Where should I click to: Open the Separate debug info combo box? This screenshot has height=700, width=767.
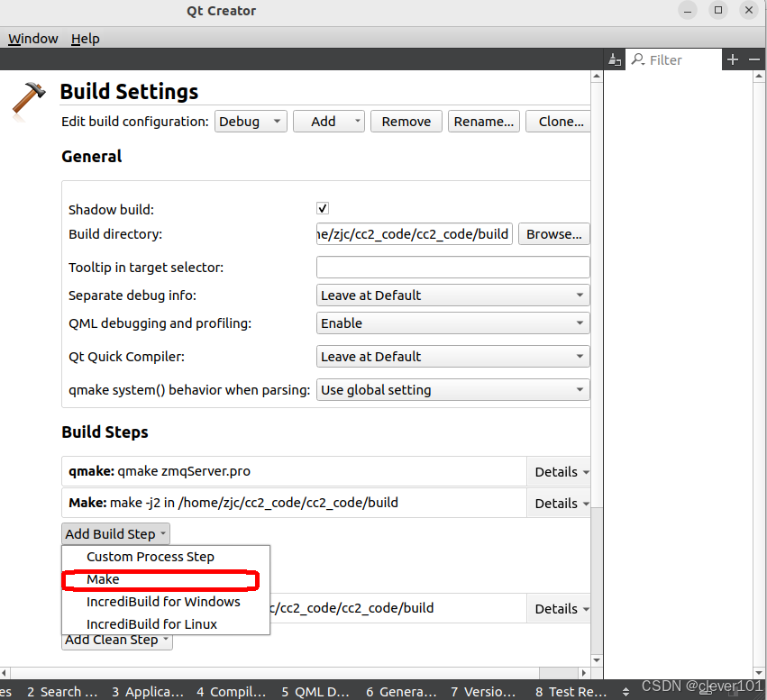[x=452, y=295]
